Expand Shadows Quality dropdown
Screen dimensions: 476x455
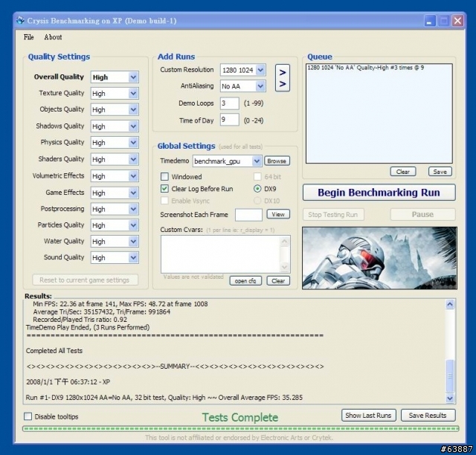[133, 126]
